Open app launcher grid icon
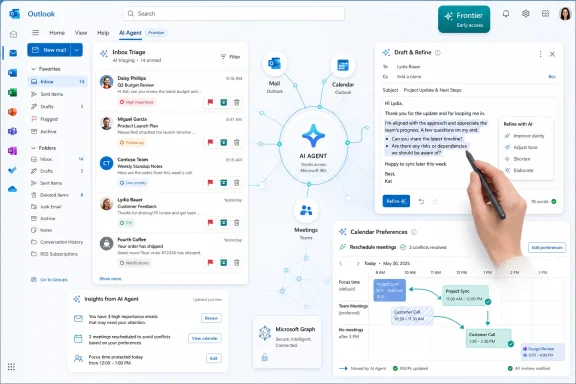Image resolution: width=576 pixels, height=384 pixels. [11, 367]
